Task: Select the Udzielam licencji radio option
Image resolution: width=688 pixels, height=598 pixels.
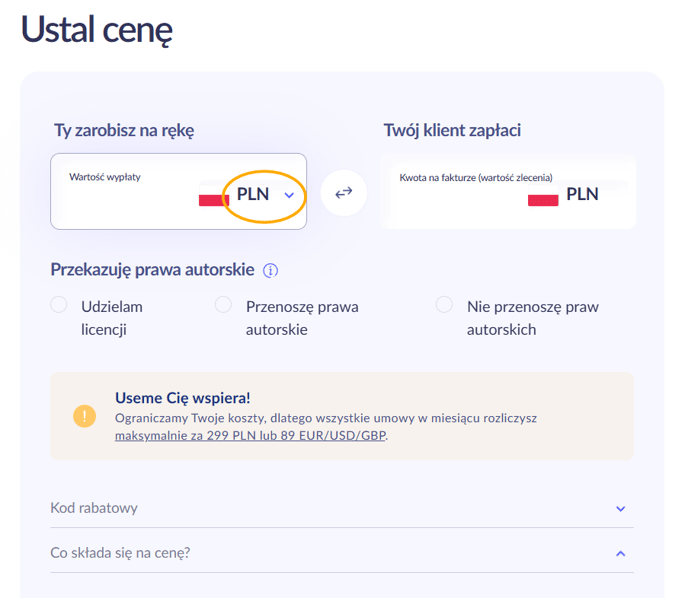Action: (x=58, y=304)
